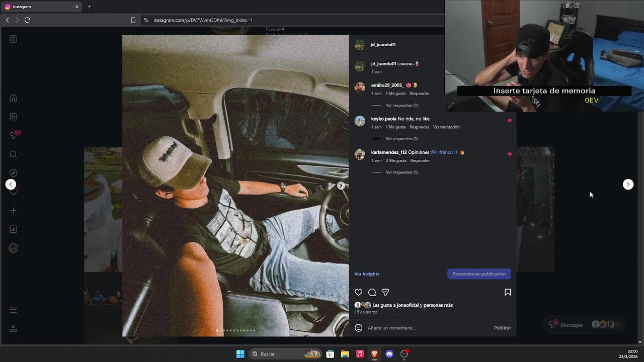This screenshot has height=362, width=644.
Task: Unlike karlamendez_112's comment via red heart
Action: click(510, 154)
